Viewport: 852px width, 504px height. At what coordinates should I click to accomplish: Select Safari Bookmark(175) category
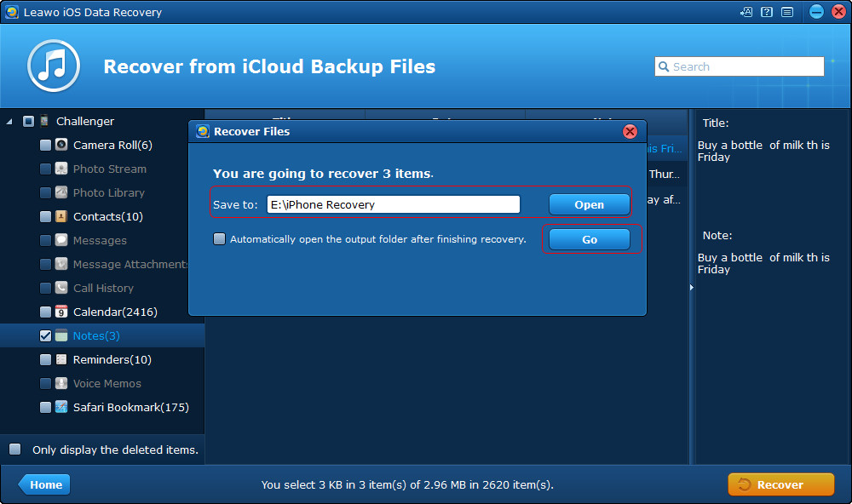(x=130, y=407)
